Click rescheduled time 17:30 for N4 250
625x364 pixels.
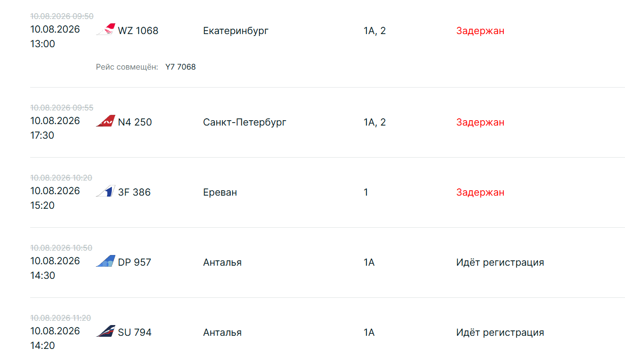coord(42,135)
